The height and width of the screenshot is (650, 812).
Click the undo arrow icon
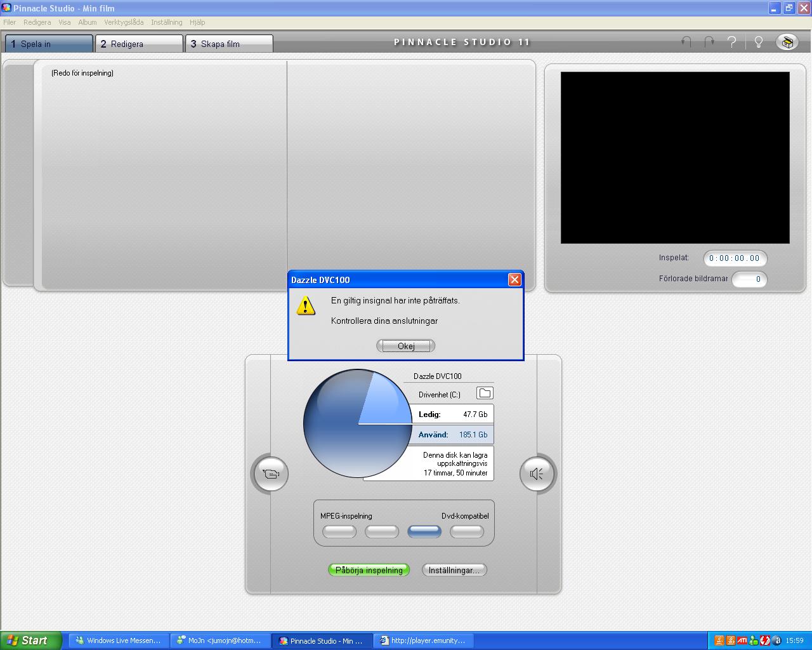686,42
